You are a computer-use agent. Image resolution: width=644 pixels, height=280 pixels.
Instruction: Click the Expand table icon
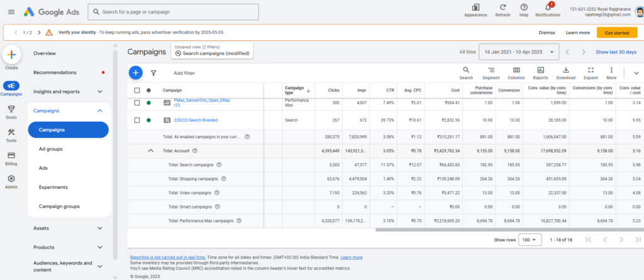click(591, 70)
